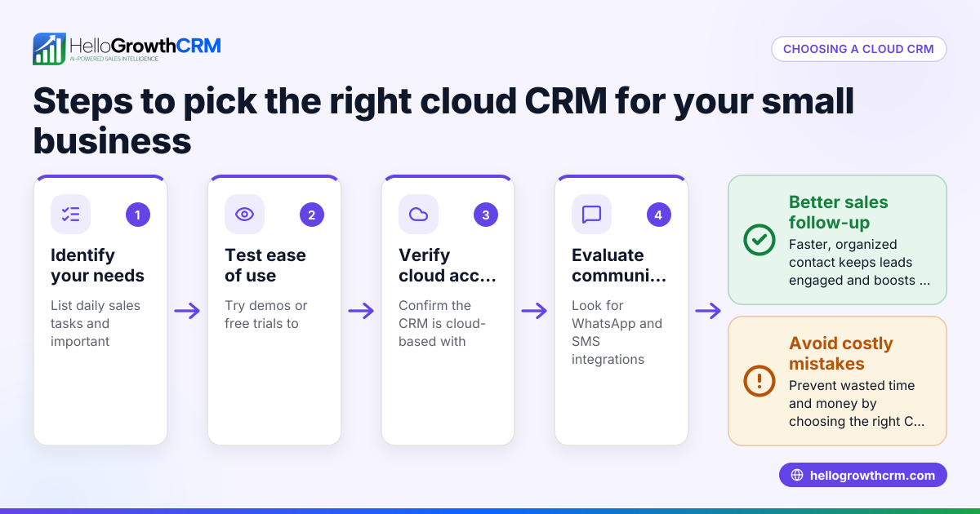Click the 'Better sales follow-up' heading

pyautogui.click(x=838, y=212)
